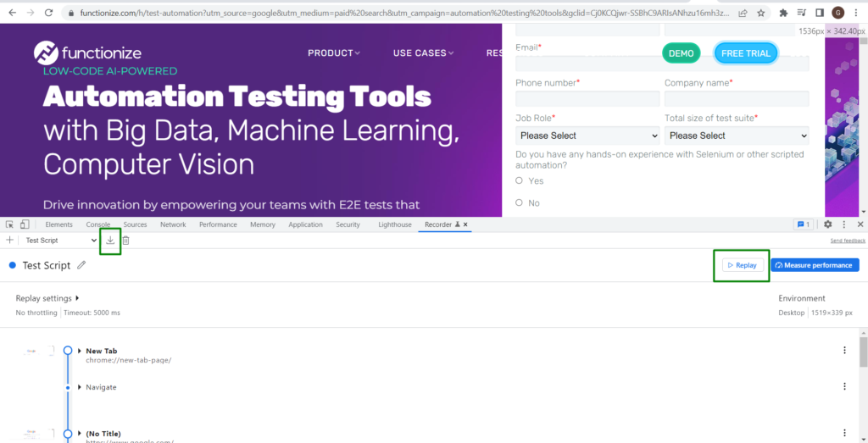This screenshot has height=443, width=868.
Task: Open the PRODUCT menu on the site
Action: (x=334, y=53)
